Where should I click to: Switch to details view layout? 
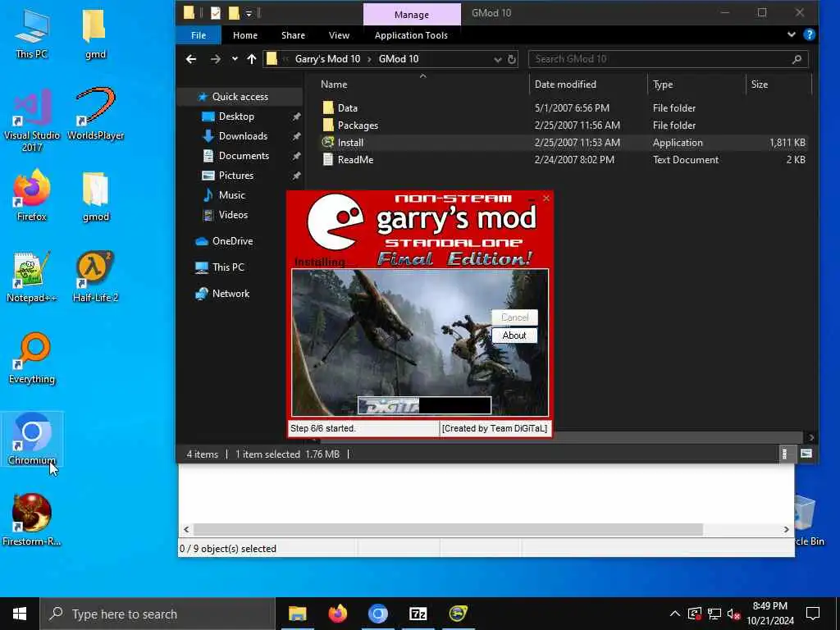click(x=785, y=454)
